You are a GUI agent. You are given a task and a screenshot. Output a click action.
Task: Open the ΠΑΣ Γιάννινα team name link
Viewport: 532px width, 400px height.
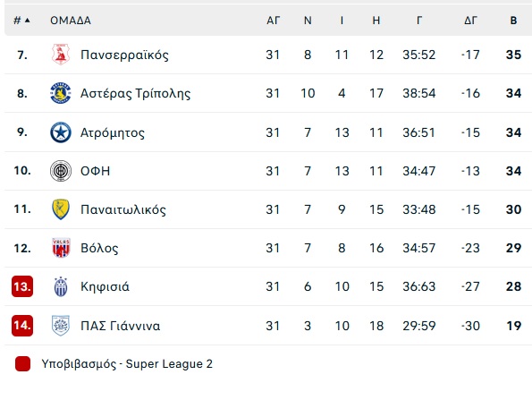120,326
